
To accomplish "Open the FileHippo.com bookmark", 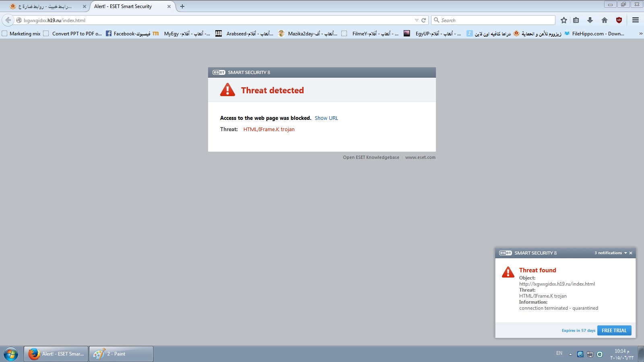I will (594, 34).
